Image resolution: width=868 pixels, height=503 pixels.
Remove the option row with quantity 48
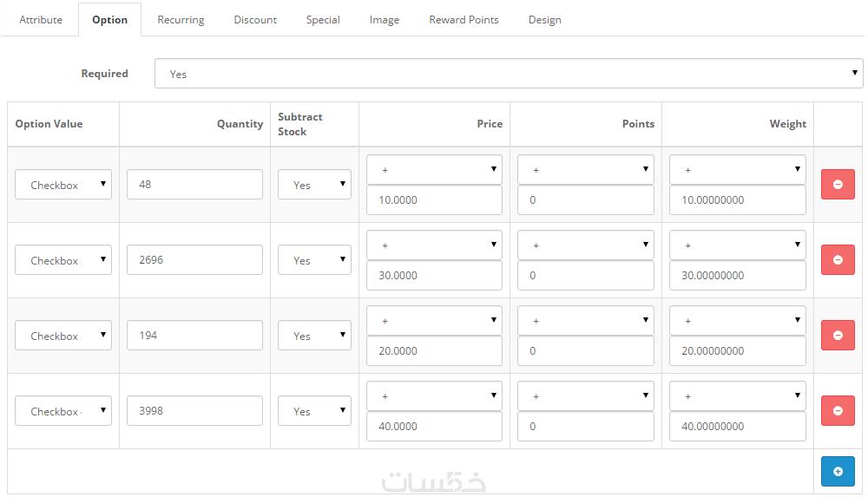pos(838,185)
